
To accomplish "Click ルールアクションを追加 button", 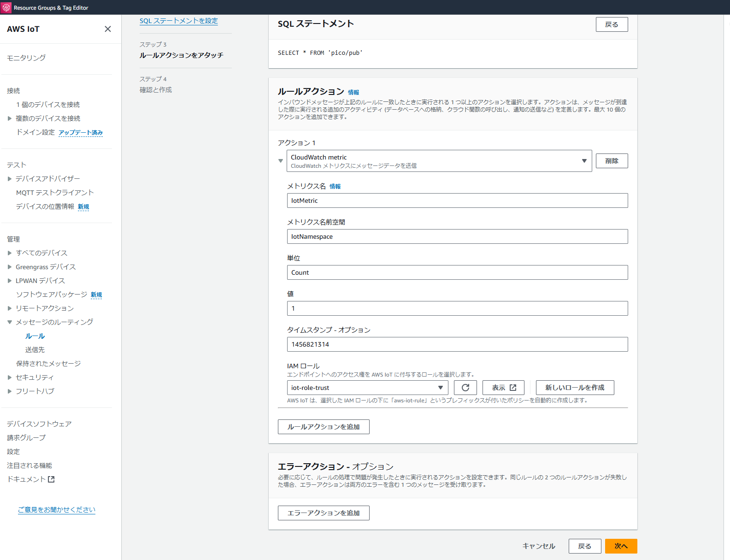I will pos(324,427).
